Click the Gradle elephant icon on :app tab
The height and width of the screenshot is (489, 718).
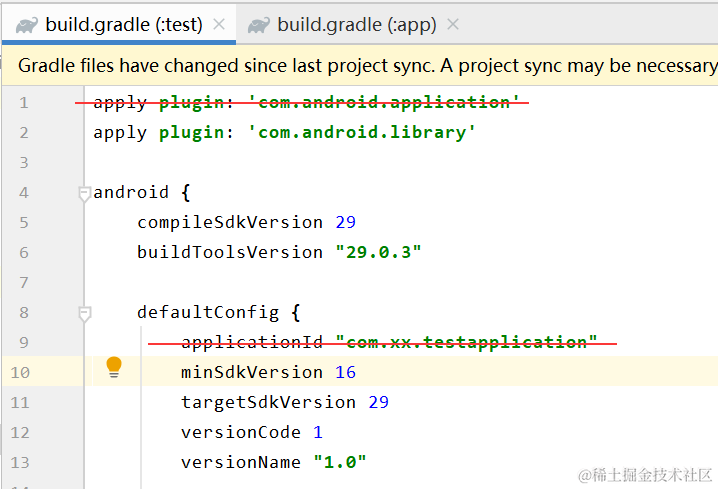259,25
